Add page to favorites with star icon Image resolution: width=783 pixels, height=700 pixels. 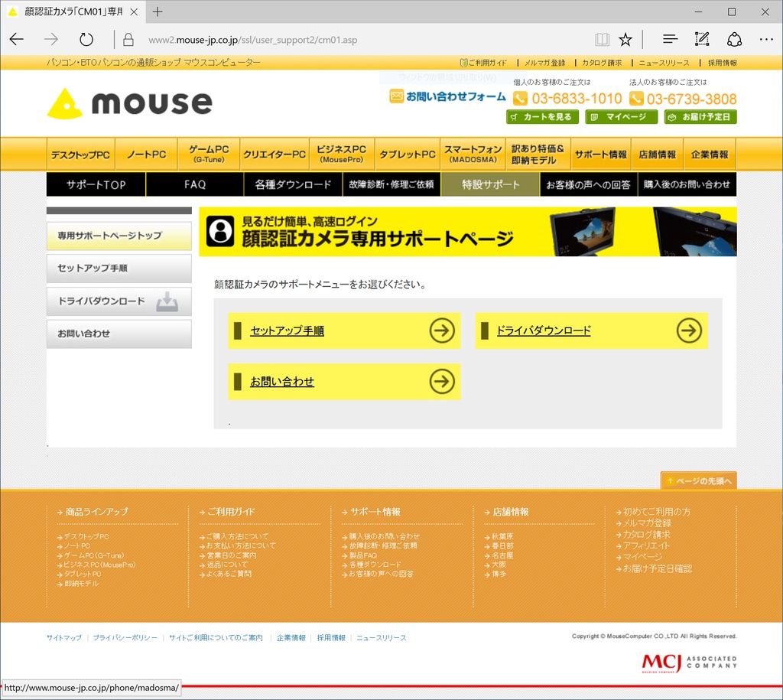[x=625, y=40]
